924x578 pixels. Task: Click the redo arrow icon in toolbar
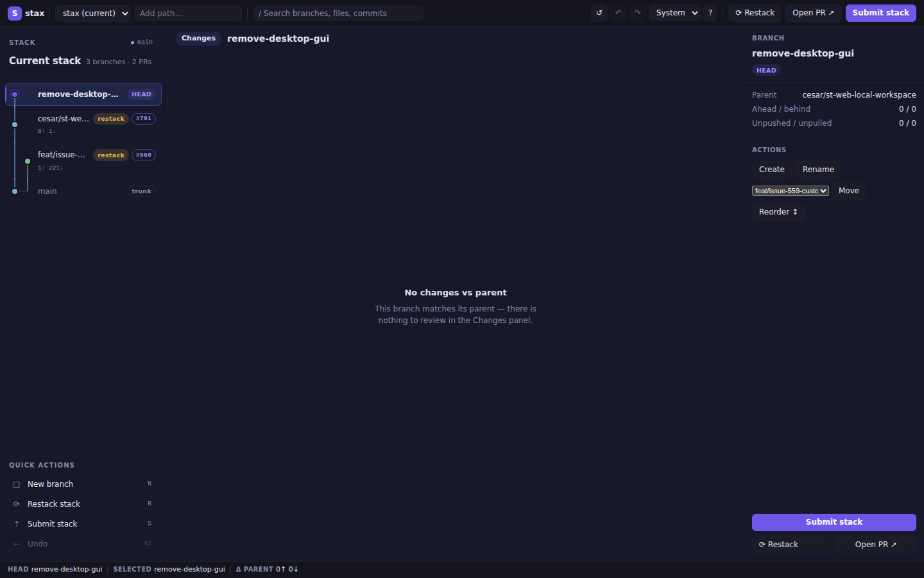pyautogui.click(x=637, y=13)
